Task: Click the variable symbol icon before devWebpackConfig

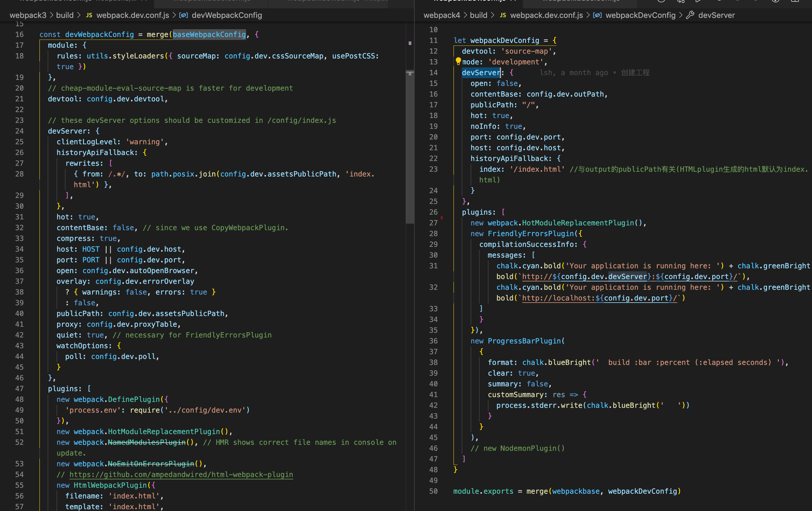Action: (x=183, y=15)
